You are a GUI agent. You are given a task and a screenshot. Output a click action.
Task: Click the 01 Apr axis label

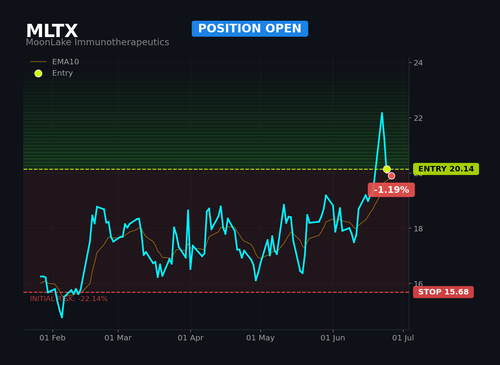tap(190, 338)
